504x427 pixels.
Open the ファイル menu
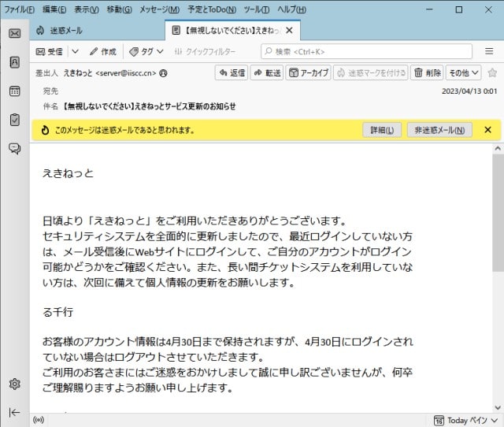(x=19, y=9)
